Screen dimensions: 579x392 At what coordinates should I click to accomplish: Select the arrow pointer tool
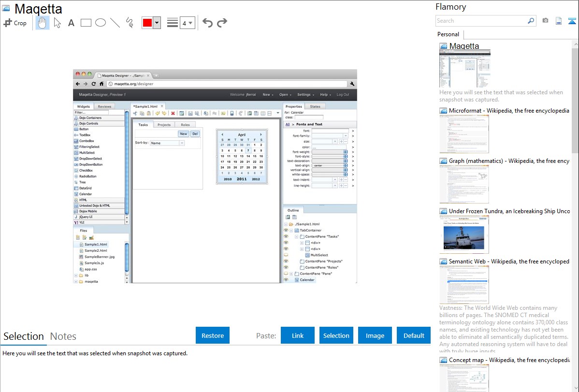pyautogui.click(x=57, y=23)
